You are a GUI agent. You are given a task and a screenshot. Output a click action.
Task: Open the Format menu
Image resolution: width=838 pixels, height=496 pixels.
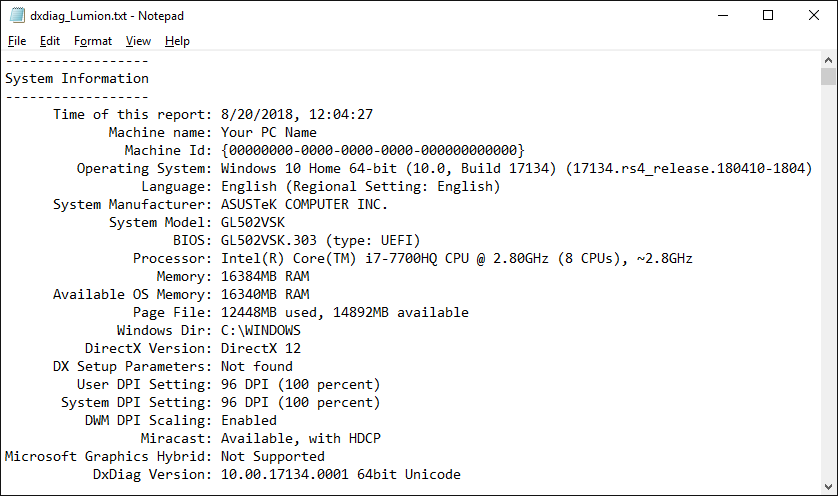coord(93,41)
